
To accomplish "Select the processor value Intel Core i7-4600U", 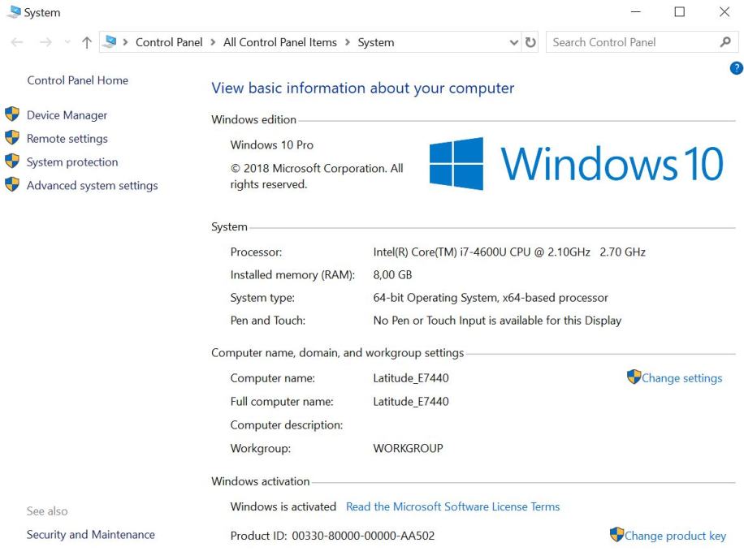I will click(x=509, y=252).
